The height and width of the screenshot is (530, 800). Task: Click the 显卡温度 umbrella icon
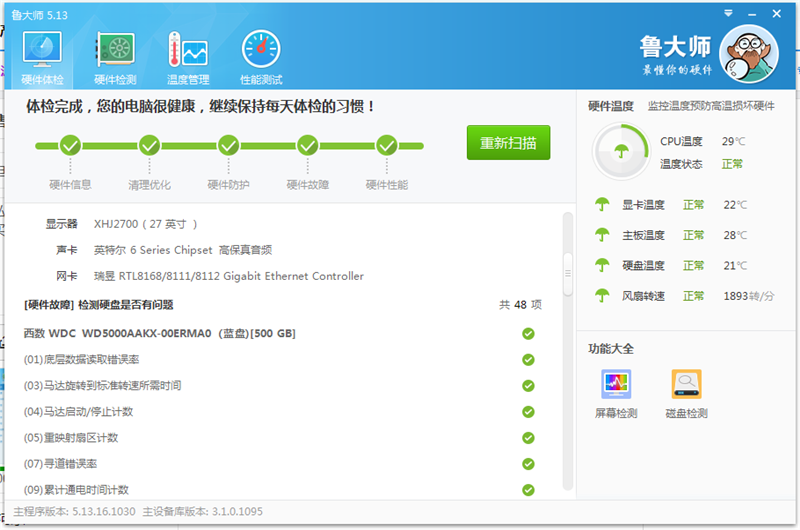(602, 205)
